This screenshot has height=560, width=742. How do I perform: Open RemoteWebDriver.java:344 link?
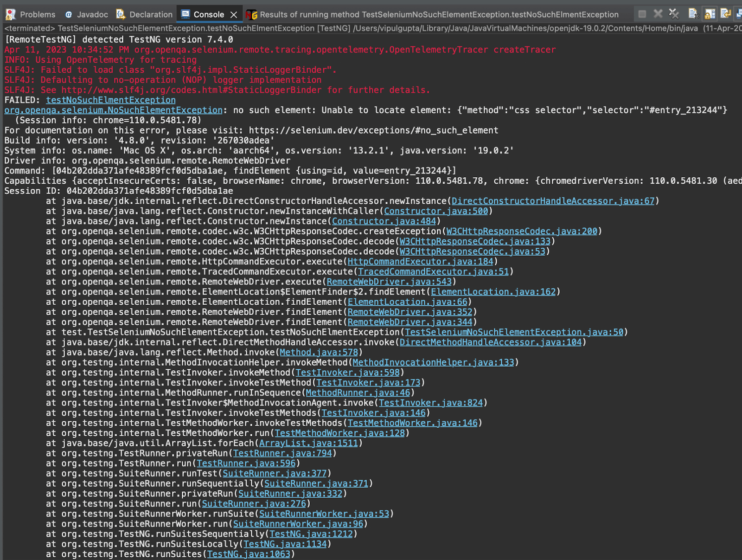[410, 322]
